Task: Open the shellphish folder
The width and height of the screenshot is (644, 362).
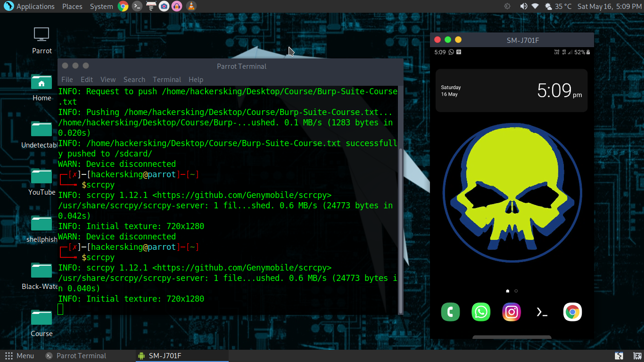Action: tap(41, 223)
